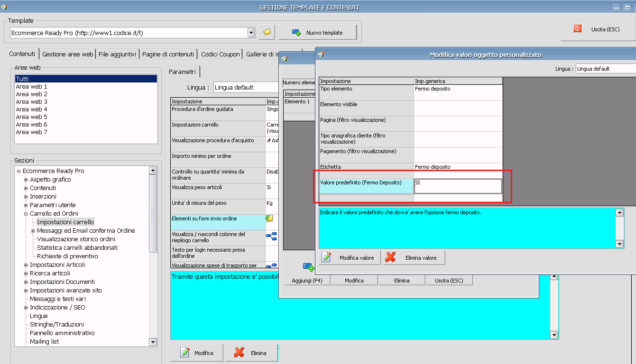Click the folder icon beside the Template dropdown
The image size is (636, 364).
(x=267, y=32)
